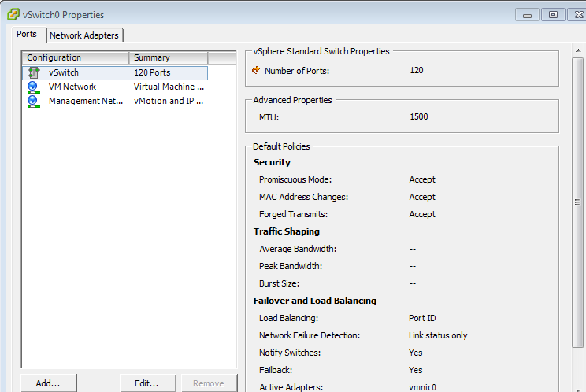Click the 120 Ports summary cell

pyautogui.click(x=153, y=72)
